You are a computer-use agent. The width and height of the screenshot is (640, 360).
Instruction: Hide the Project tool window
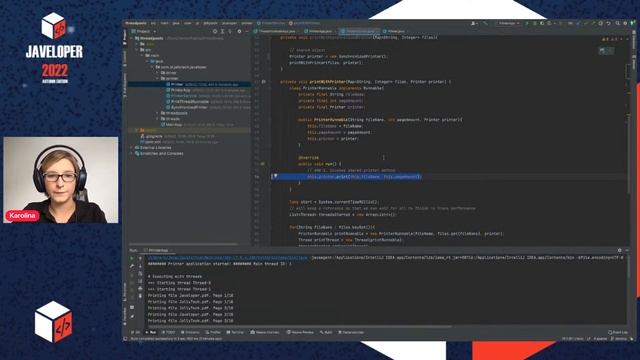pyautogui.click(x=247, y=31)
